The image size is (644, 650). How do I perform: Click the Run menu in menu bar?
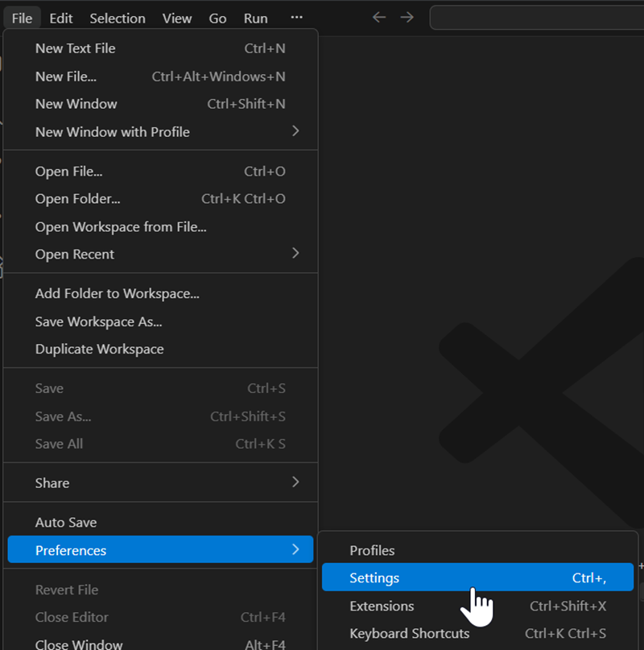point(256,18)
